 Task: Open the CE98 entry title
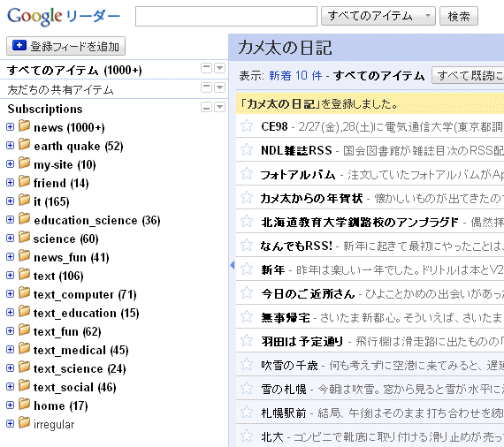[274, 126]
